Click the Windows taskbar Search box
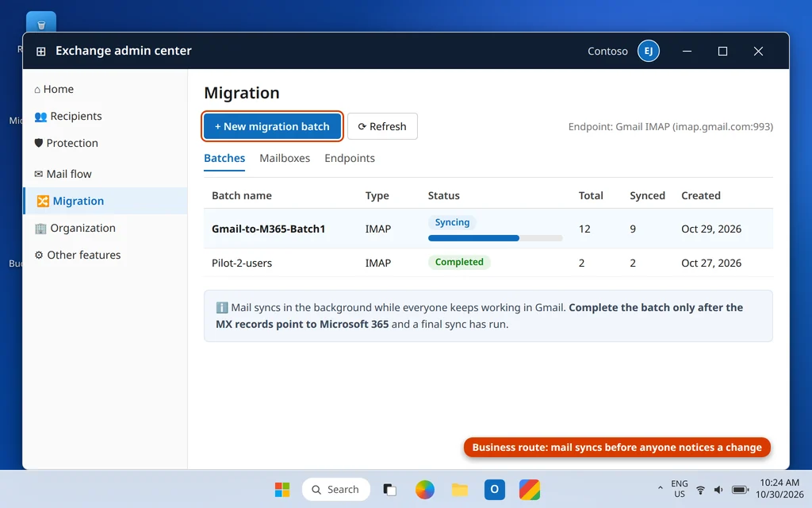The height and width of the screenshot is (508, 812). point(335,489)
